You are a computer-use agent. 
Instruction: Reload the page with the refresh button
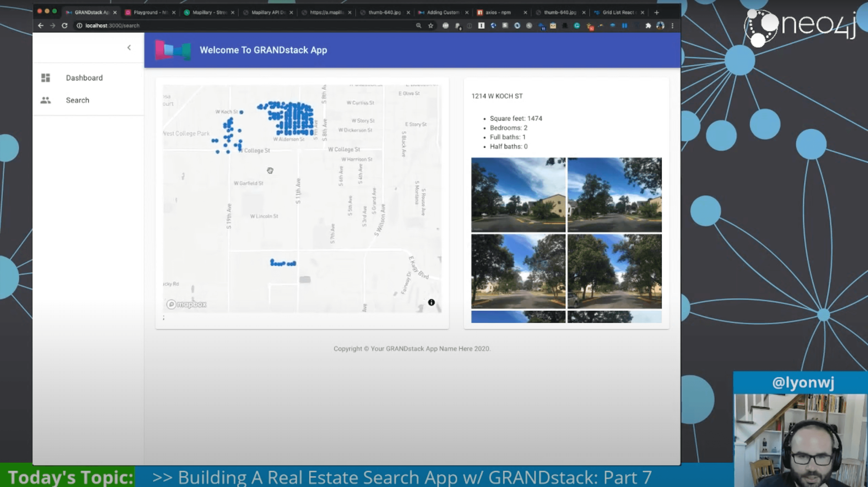(x=65, y=26)
